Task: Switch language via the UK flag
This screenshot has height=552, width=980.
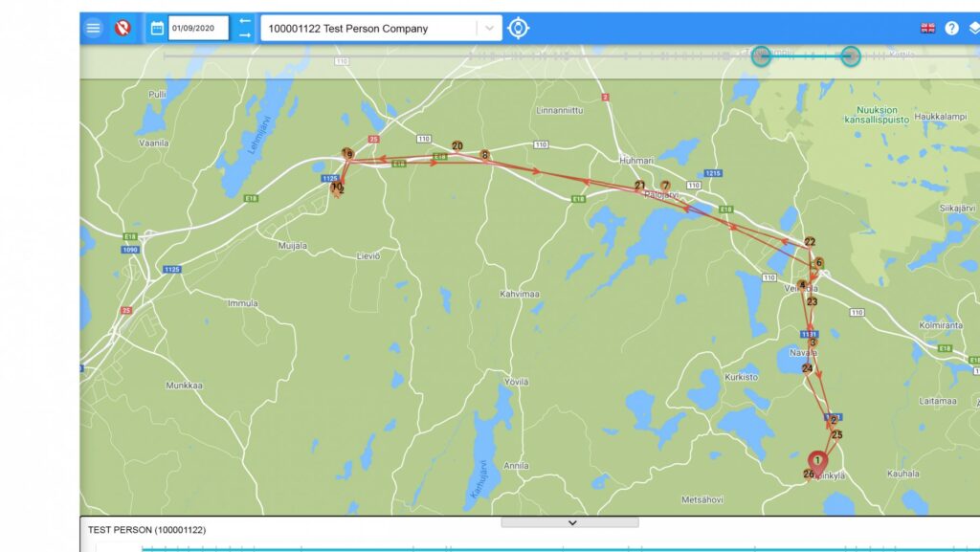Action: coord(927,28)
